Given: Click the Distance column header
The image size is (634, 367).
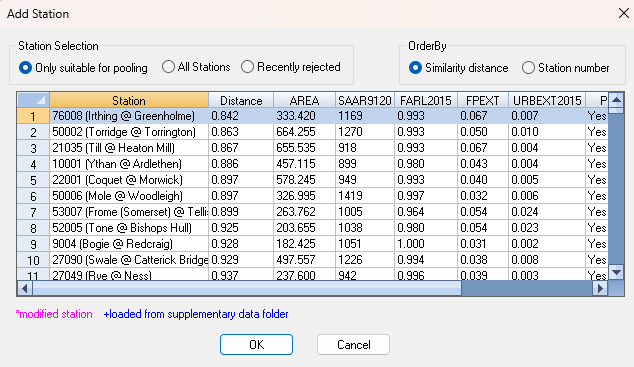Looking at the screenshot, I should (x=241, y=100).
